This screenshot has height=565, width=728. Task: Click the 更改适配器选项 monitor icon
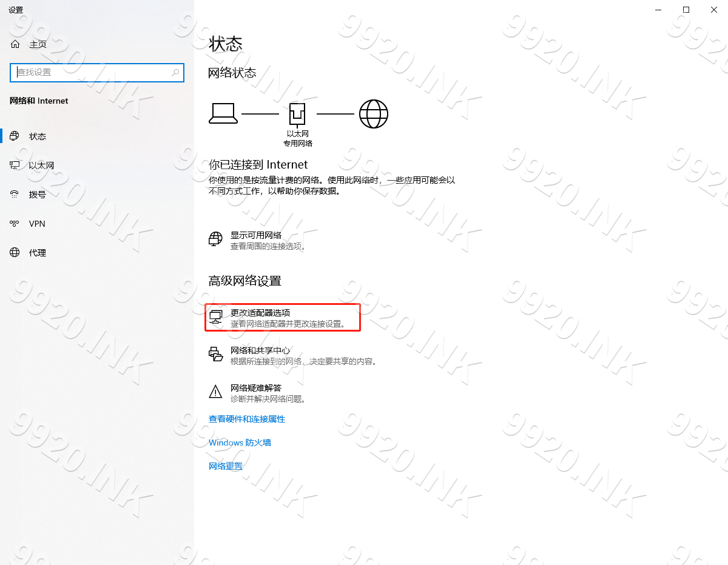pyautogui.click(x=215, y=318)
